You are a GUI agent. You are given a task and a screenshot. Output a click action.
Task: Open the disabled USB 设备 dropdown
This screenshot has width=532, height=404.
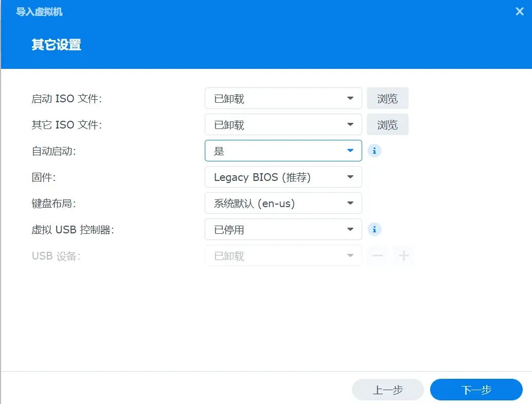click(283, 255)
